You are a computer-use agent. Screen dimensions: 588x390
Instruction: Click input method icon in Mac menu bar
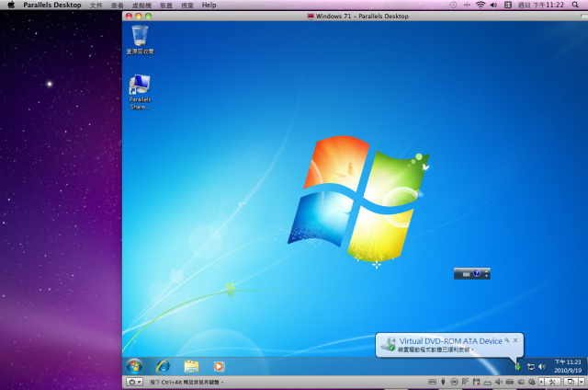(x=508, y=5)
